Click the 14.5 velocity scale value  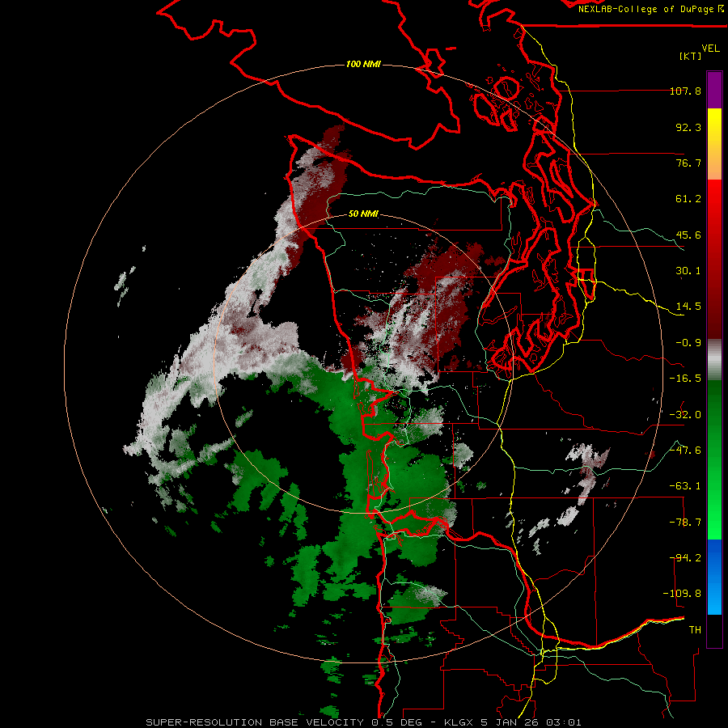pos(688,307)
